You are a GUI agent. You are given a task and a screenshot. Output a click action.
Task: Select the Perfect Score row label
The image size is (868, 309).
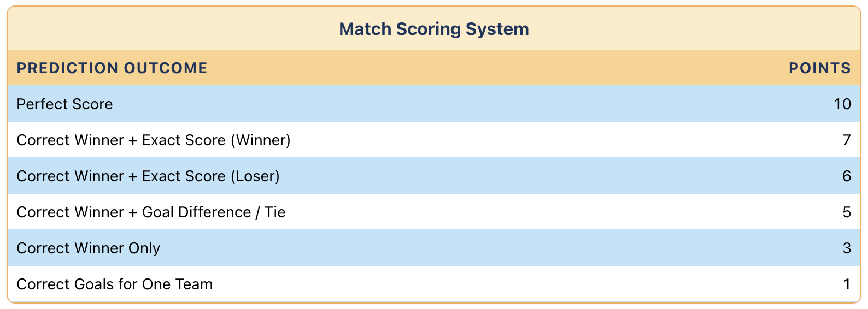64,104
